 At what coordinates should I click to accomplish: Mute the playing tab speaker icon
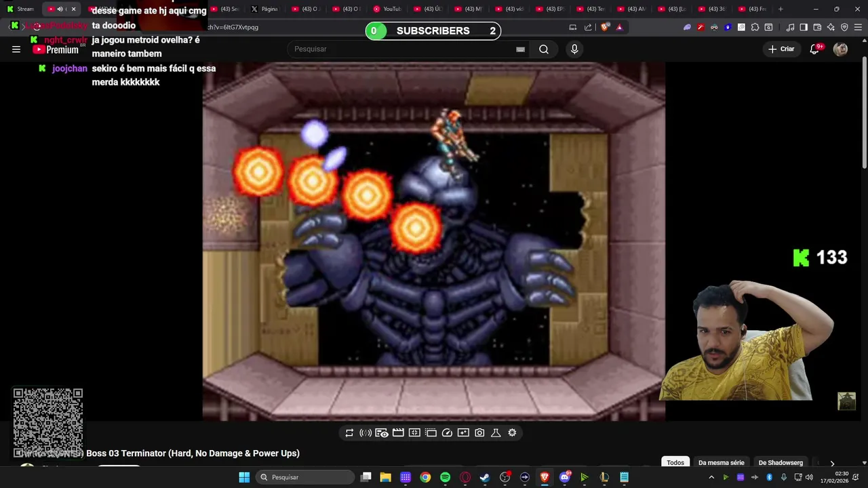click(x=60, y=9)
